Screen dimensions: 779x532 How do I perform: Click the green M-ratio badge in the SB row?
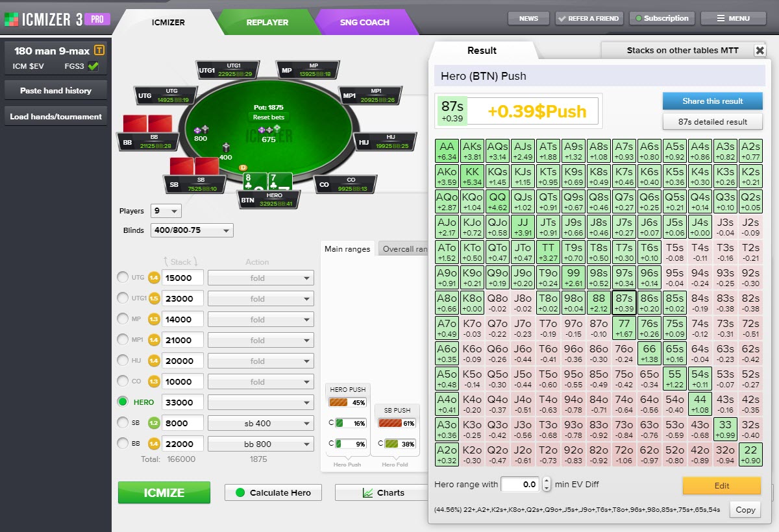(x=154, y=423)
